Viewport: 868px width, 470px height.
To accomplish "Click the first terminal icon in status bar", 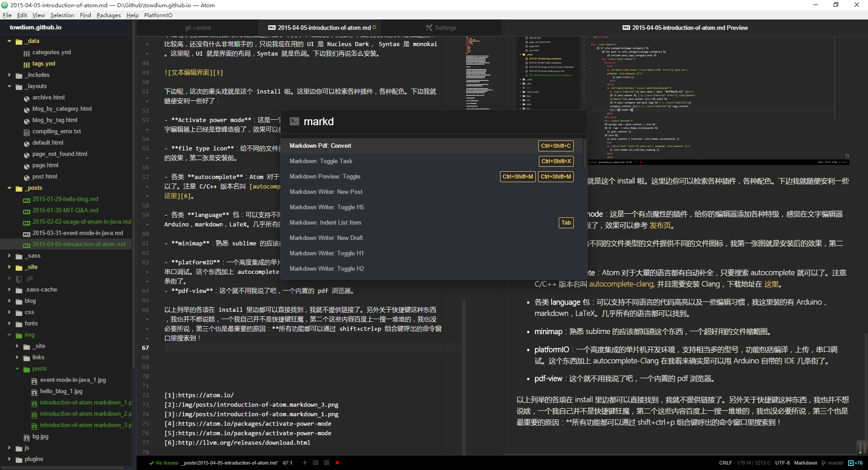I will (x=316, y=463).
